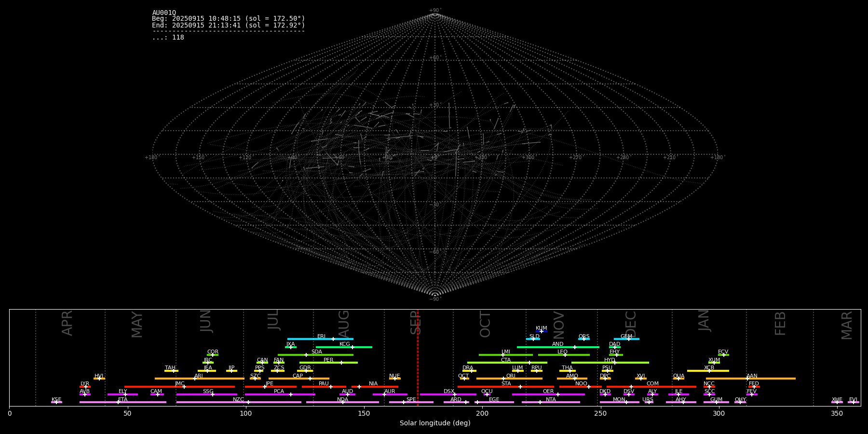Click the XHE shower label
The width and height of the screenshot is (868, 434).
coord(837,399)
